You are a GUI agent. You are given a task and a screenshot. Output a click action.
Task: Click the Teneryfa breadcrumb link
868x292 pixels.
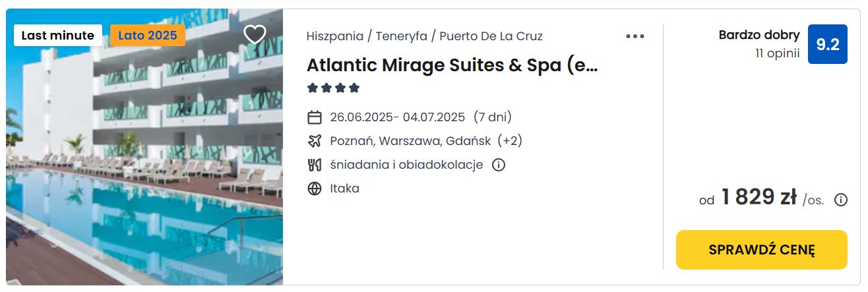(x=401, y=36)
